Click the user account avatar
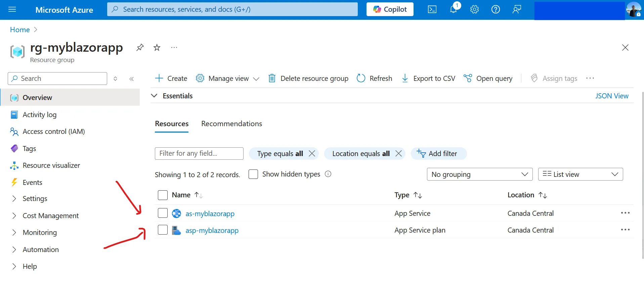 [x=634, y=9]
